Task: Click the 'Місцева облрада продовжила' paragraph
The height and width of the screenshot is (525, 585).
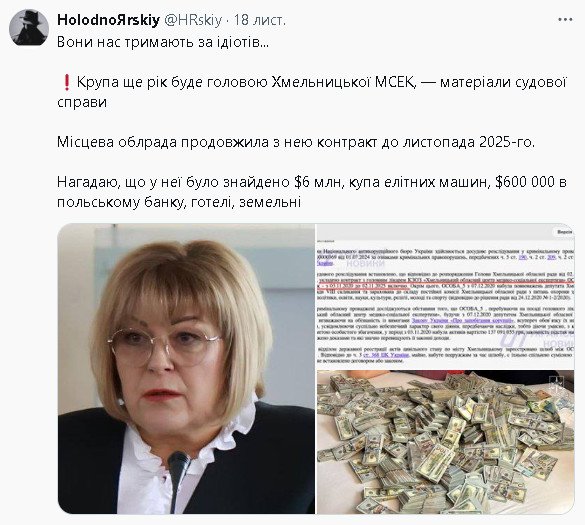Action: 296,142
